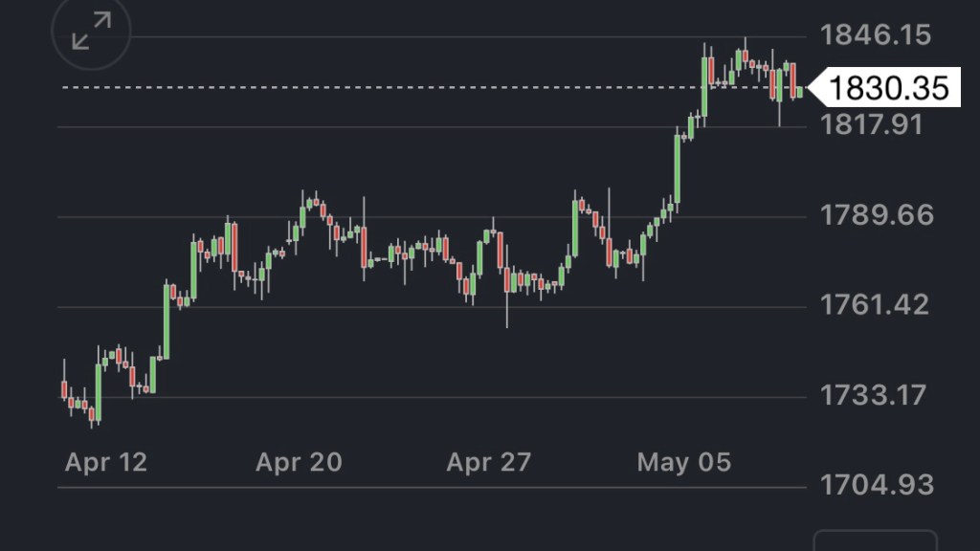
Task: Click the rightmost candle on the chart
Action: click(x=800, y=92)
